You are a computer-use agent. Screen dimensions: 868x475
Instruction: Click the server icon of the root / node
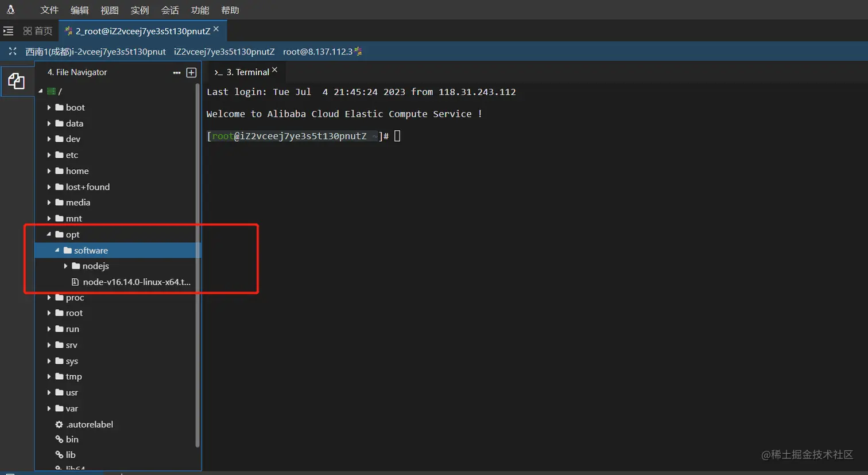(x=51, y=91)
